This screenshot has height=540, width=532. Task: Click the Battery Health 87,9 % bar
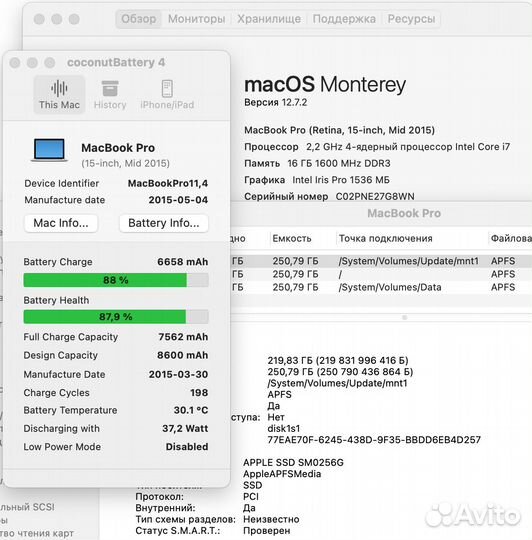pyautogui.click(x=116, y=316)
